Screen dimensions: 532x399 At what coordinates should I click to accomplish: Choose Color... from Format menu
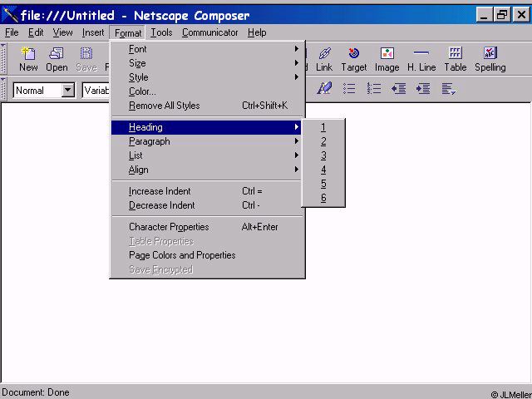pyautogui.click(x=206, y=91)
